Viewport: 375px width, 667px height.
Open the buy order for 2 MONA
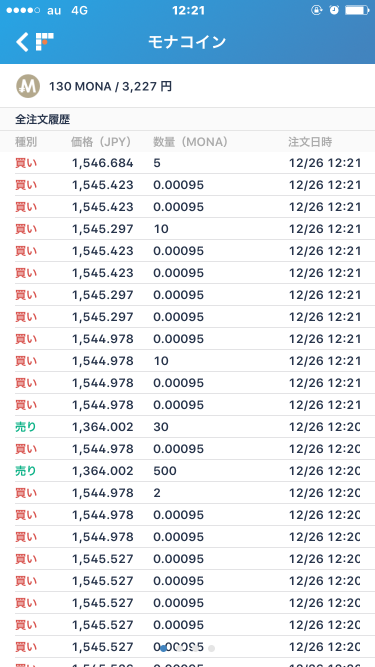(x=188, y=493)
